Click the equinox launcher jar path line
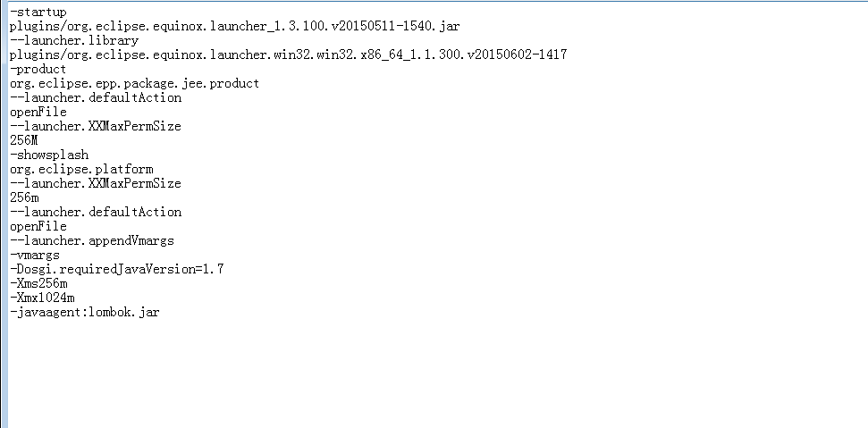868x428 pixels. point(234,26)
